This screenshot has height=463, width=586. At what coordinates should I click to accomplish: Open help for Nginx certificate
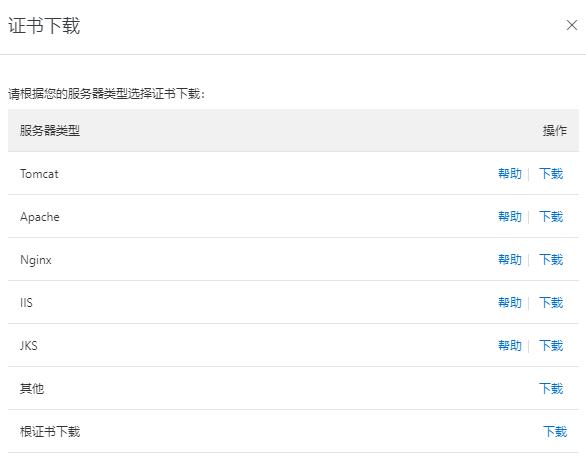(x=509, y=259)
